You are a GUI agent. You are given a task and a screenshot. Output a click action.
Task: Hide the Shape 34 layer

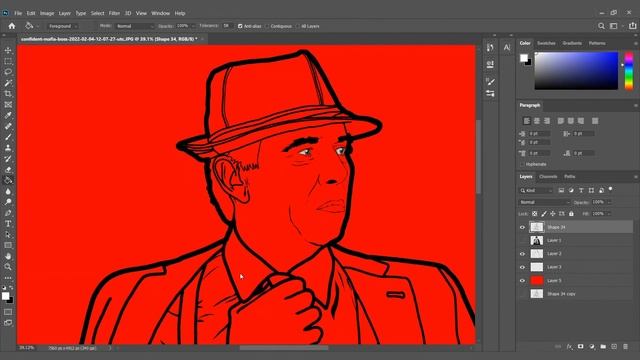(x=522, y=227)
